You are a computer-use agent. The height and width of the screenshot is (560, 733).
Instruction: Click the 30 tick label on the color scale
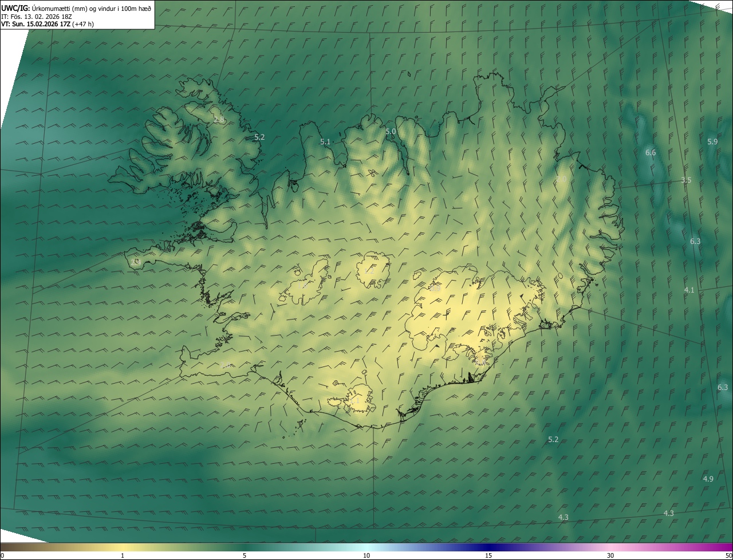[x=610, y=555]
